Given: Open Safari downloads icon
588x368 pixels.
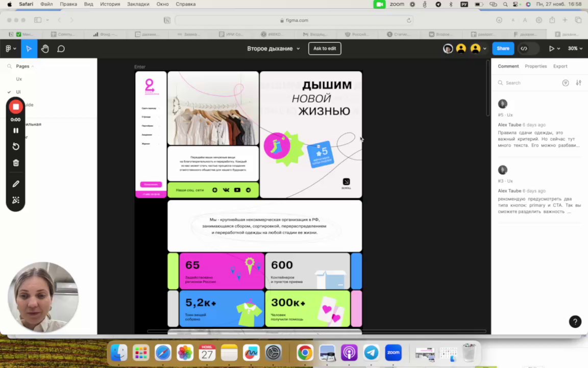Looking at the screenshot, I should [499, 20].
